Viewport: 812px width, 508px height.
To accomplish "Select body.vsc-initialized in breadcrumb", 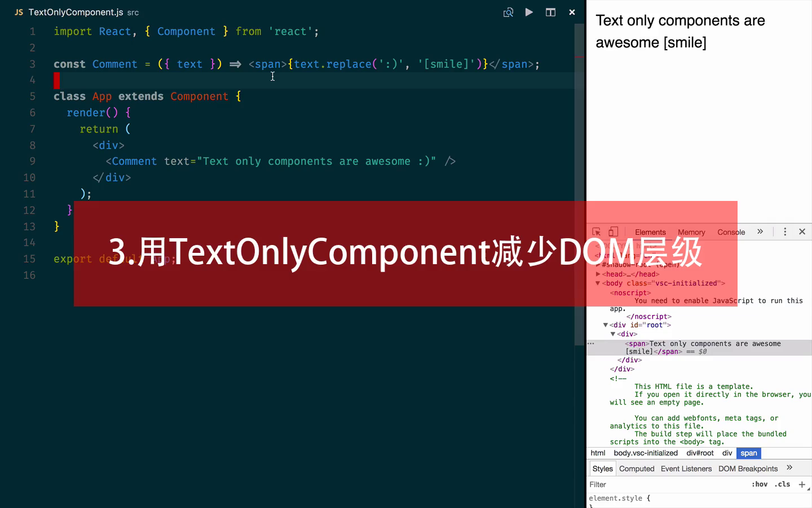I will (646, 453).
